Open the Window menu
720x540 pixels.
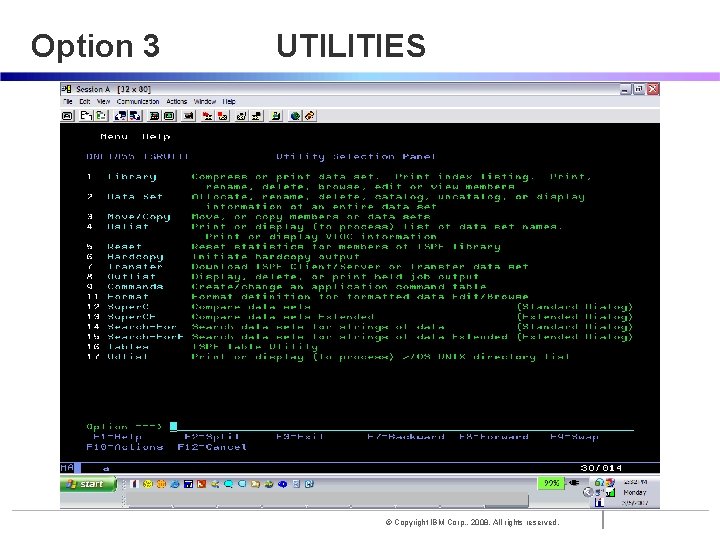[x=205, y=101]
